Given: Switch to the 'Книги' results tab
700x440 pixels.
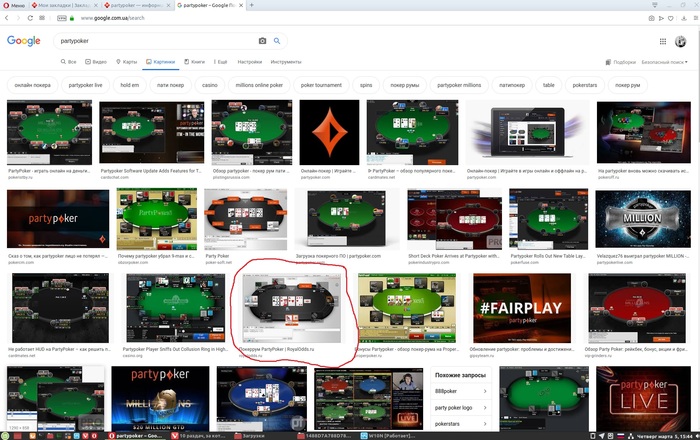Looking at the screenshot, I should [x=195, y=62].
